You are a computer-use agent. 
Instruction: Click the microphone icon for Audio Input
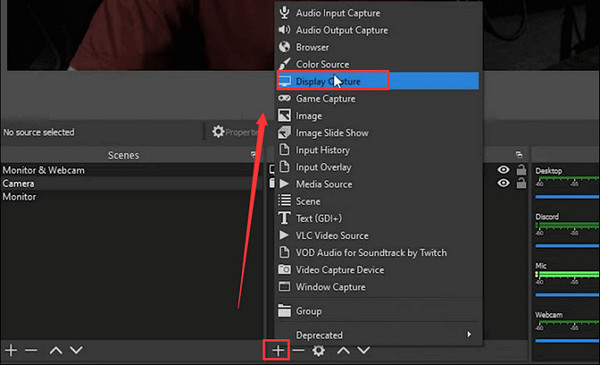pyautogui.click(x=284, y=13)
